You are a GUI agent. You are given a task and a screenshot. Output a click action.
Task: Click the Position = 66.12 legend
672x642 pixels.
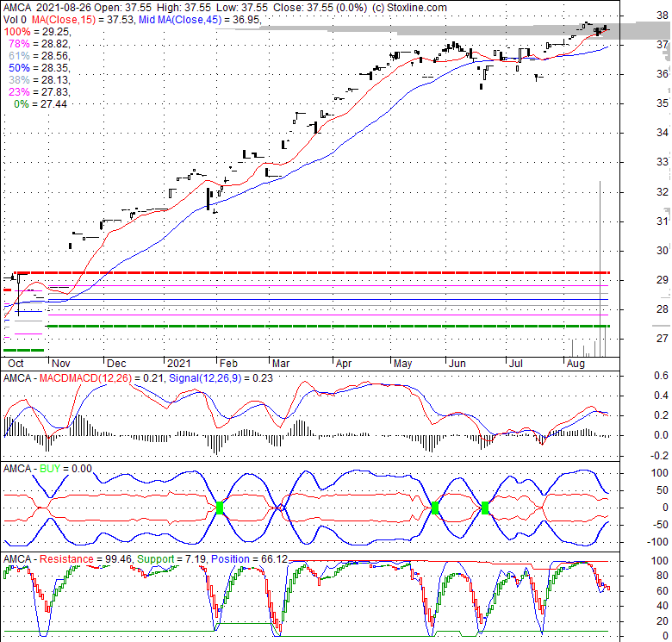pyautogui.click(x=250, y=559)
